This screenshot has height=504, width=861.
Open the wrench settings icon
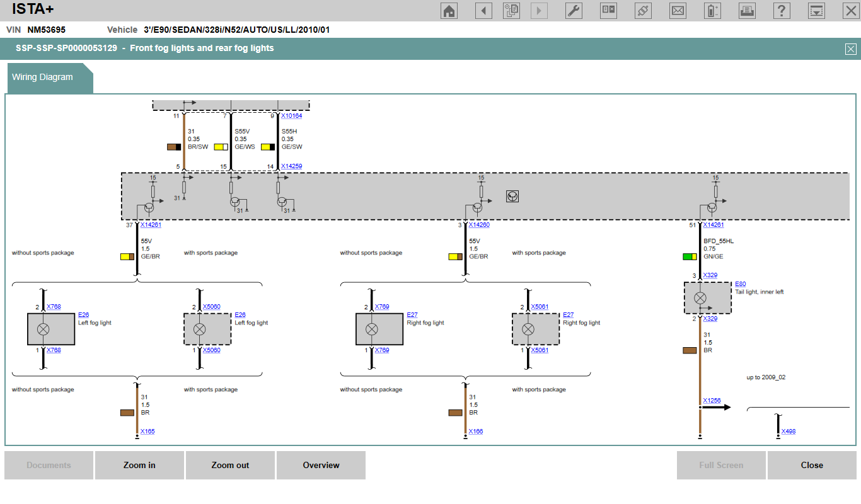pos(574,11)
